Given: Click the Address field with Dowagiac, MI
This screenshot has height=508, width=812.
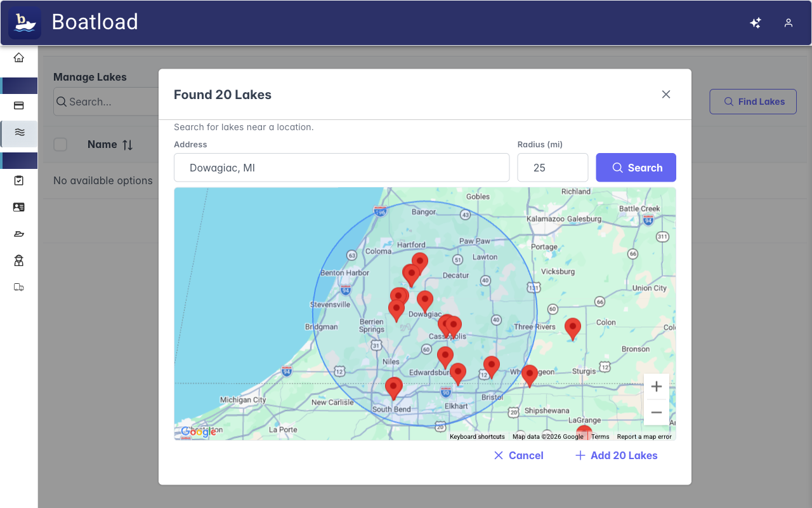Looking at the screenshot, I should coord(342,168).
